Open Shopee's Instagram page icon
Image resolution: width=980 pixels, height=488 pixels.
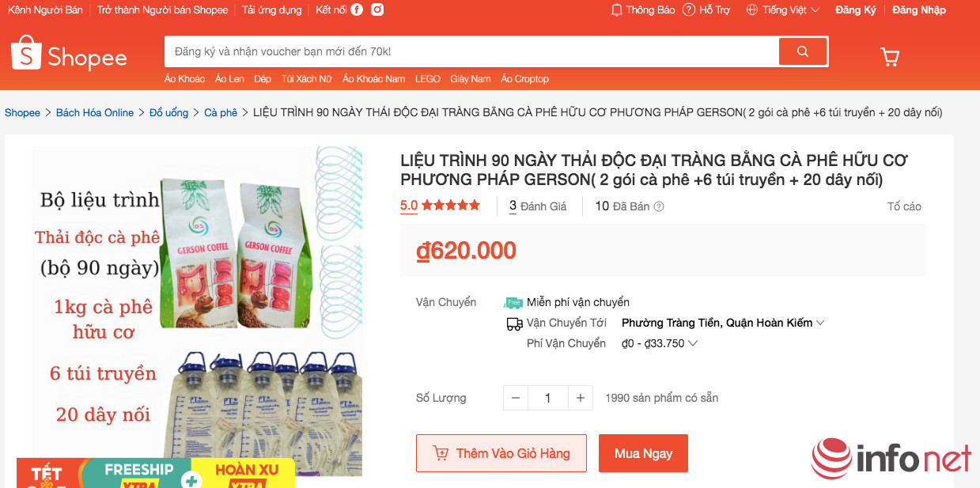378,10
